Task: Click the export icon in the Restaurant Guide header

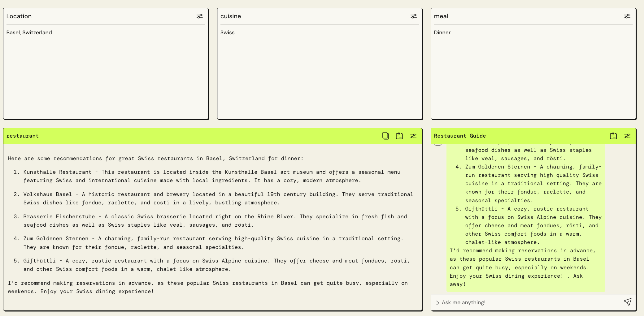Action: pyautogui.click(x=613, y=136)
